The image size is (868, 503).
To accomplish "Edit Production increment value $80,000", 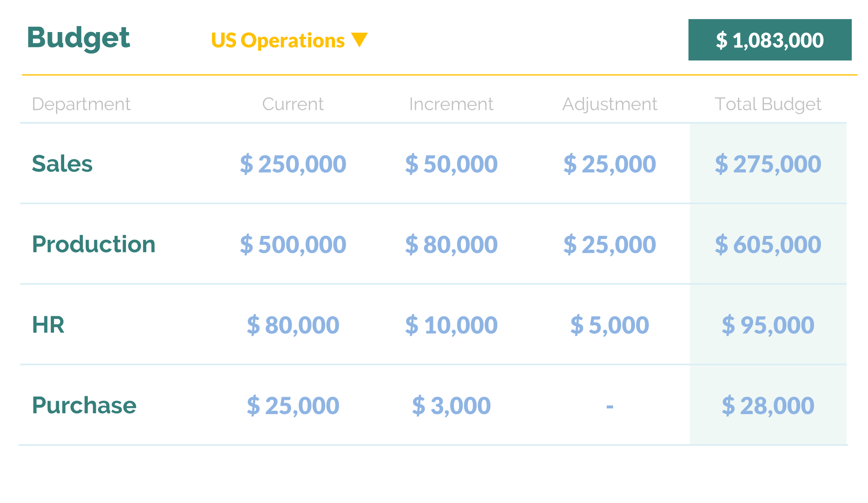I will click(451, 244).
